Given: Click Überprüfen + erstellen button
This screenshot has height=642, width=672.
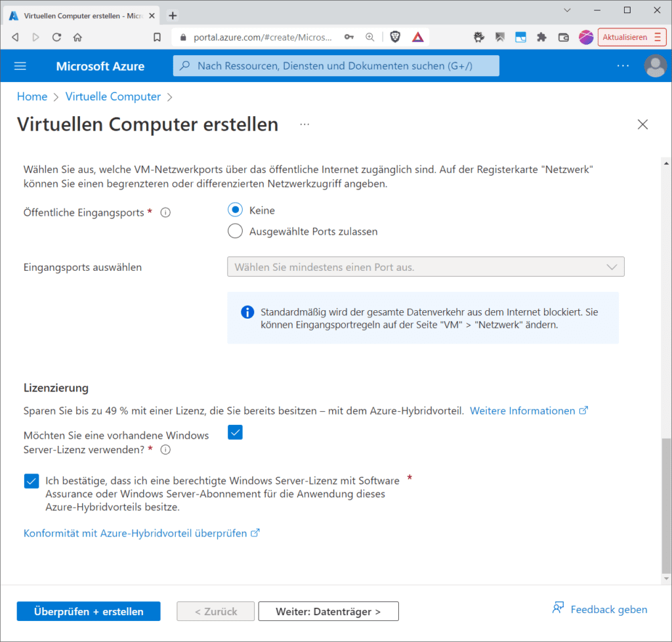Looking at the screenshot, I should (x=89, y=611).
